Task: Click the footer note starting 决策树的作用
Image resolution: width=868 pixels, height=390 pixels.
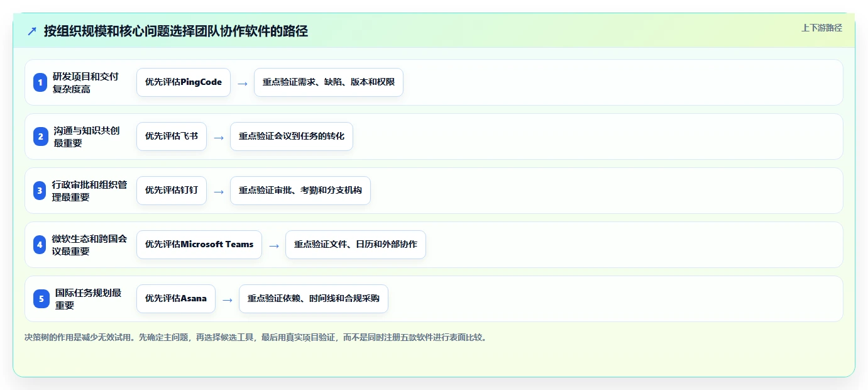Action: tap(256, 337)
